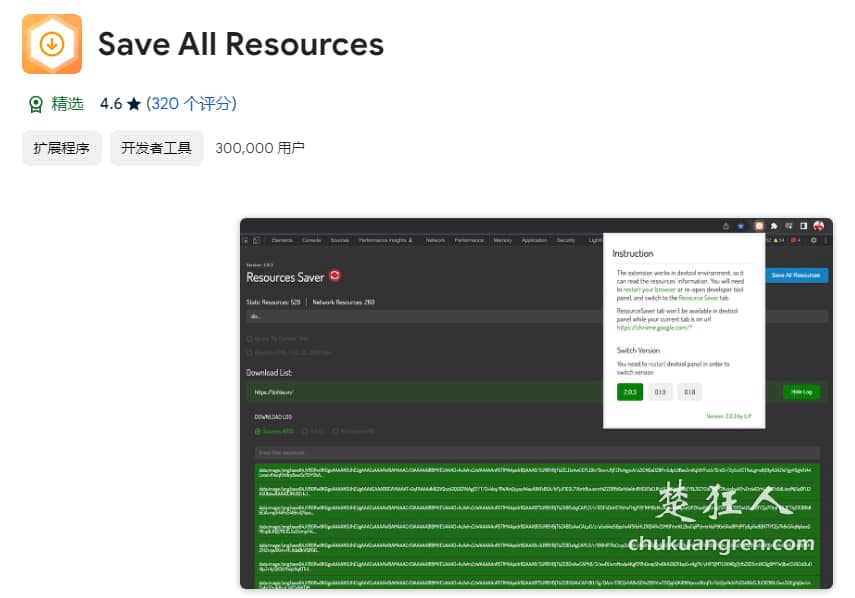
Task: Click the inspect element icon in DevTools
Action: tap(245, 240)
